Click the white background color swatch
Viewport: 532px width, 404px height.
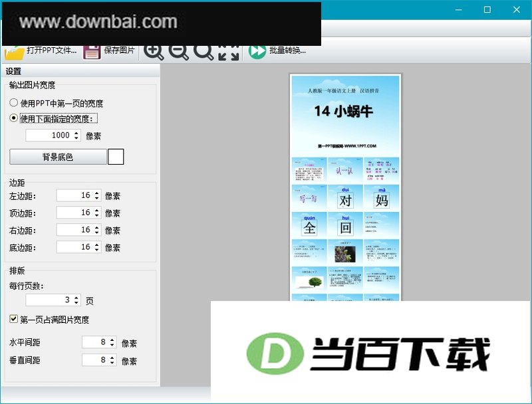pyautogui.click(x=116, y=157)
